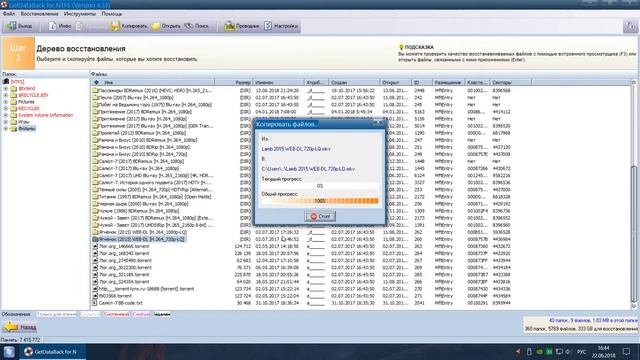Click the file list vertical scrollbar

point(634,194)
